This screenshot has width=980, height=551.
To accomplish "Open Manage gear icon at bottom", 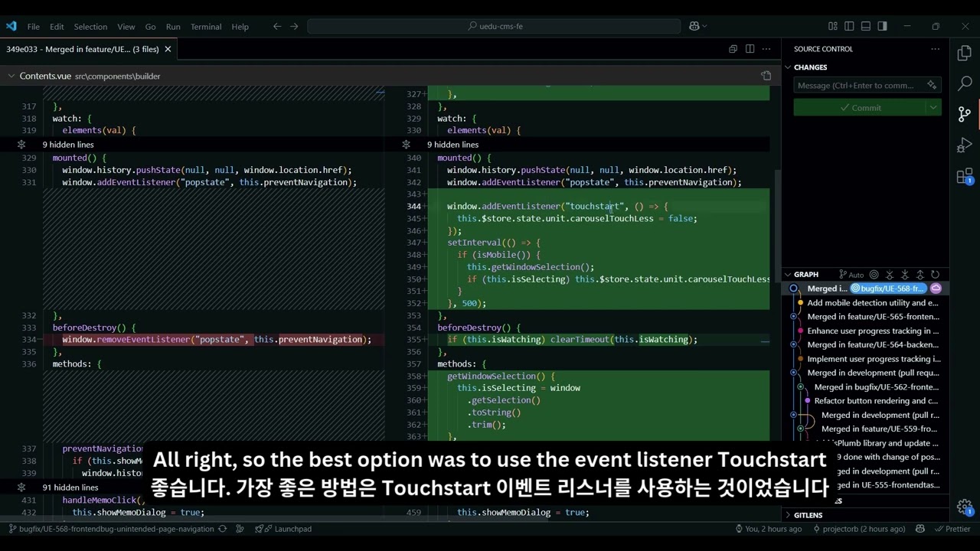I will coord(965,507).
